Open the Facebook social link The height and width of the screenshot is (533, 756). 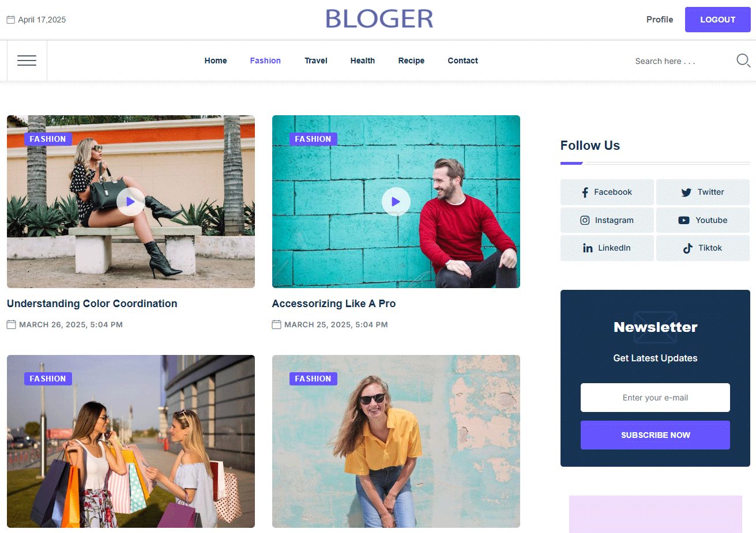tap(607, 192)
